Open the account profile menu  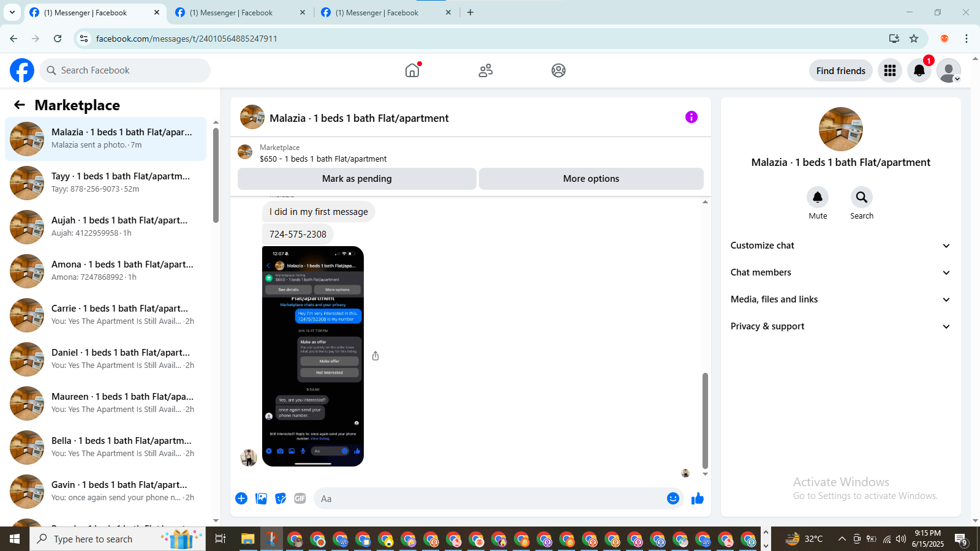[949, 70]
